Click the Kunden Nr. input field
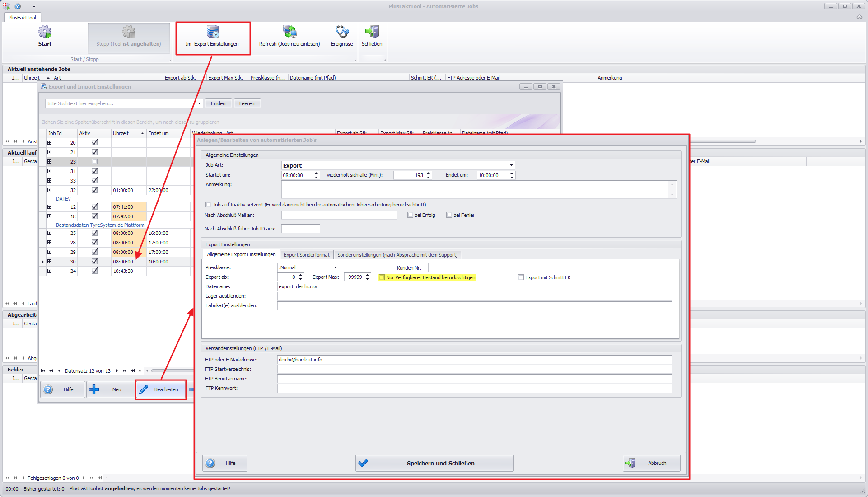Viewport: 868px width, 497px height. point(469,267)
